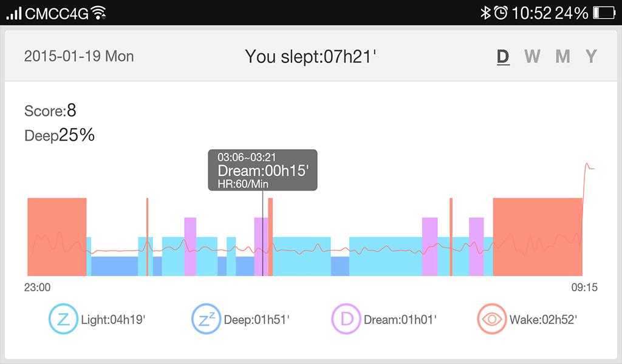Screen dimensions: 622x364
Task: Tap the battery indicator icon
Action: coord(604,13)
